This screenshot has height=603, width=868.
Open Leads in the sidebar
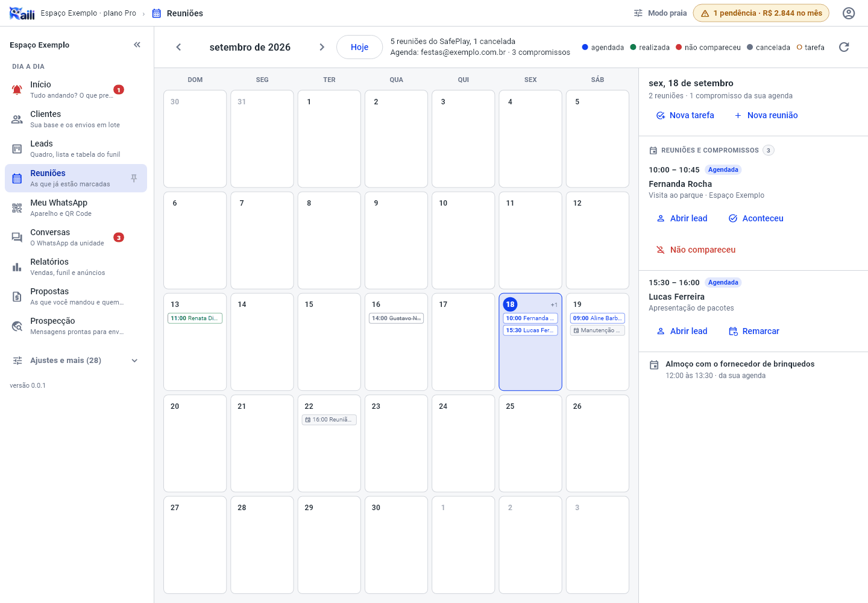click(76, 149)
